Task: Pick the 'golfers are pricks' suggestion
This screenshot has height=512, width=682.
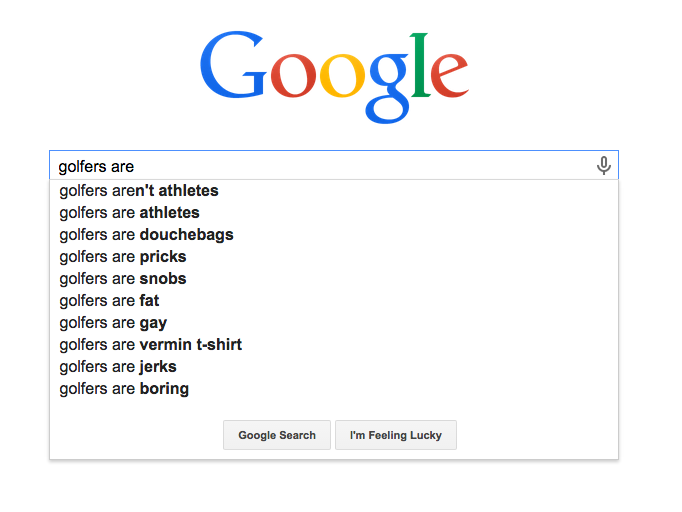Action: (x=334, y=257)
